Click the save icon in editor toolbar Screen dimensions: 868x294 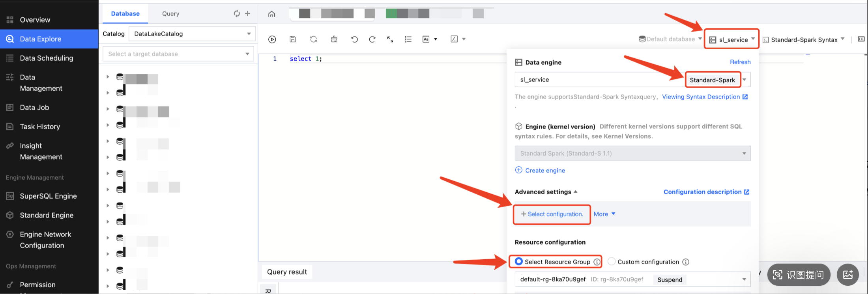(293, 39)
